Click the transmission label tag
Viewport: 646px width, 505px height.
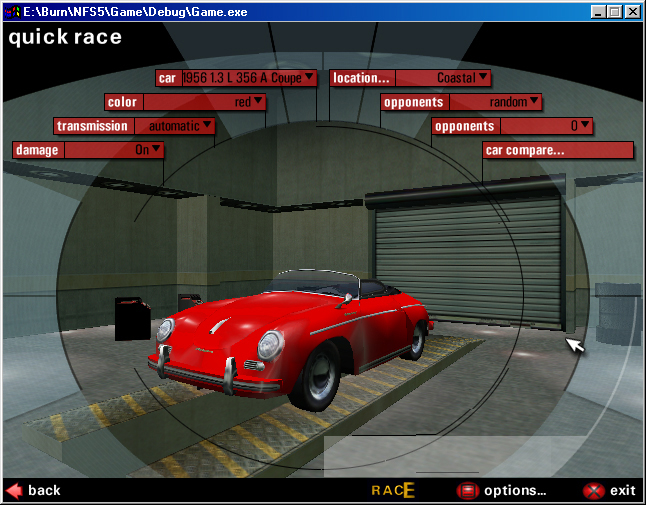tap(94, 126)
